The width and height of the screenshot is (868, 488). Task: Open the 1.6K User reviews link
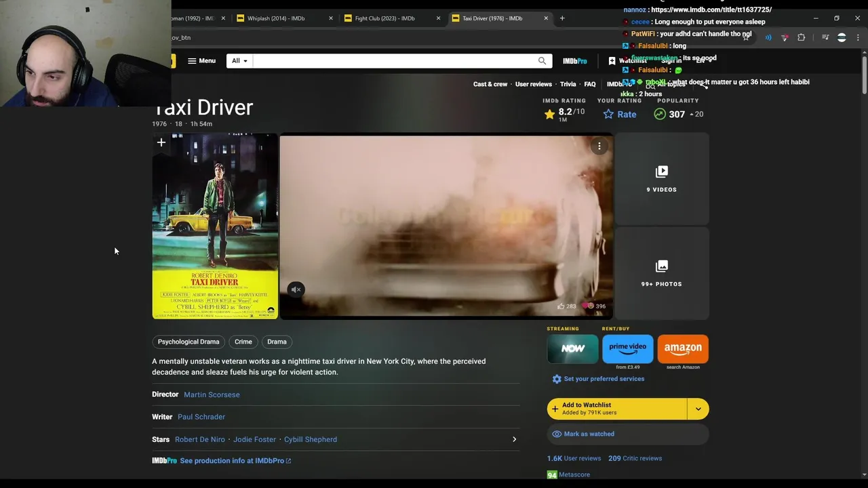coord(574,458)
